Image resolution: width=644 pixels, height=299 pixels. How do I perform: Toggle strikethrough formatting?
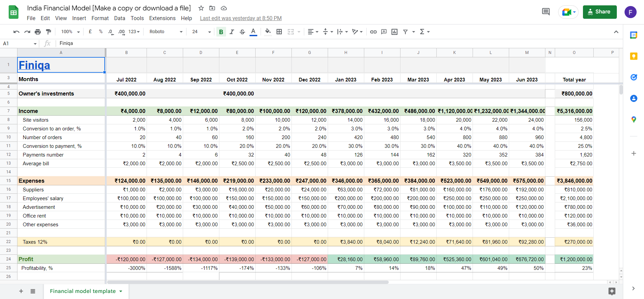click(x=243, y=32)
